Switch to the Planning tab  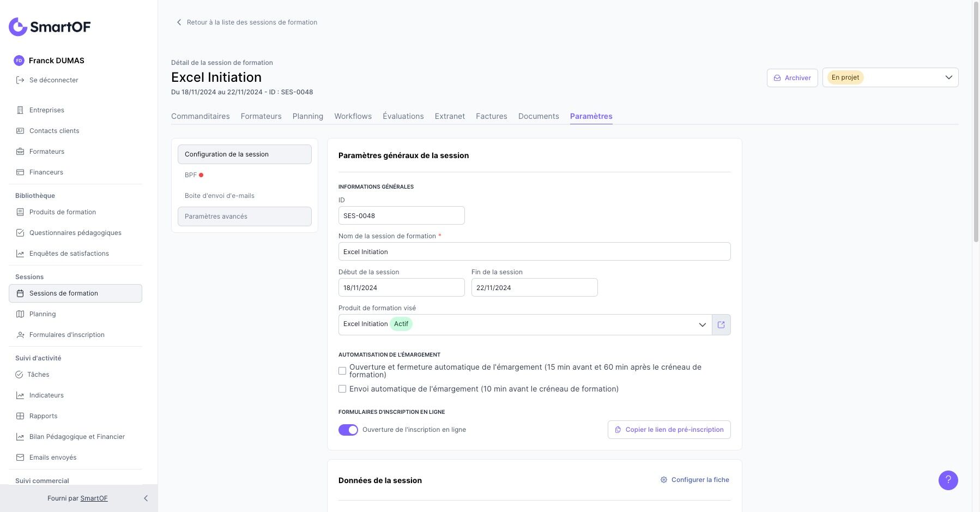pos(307,116)
